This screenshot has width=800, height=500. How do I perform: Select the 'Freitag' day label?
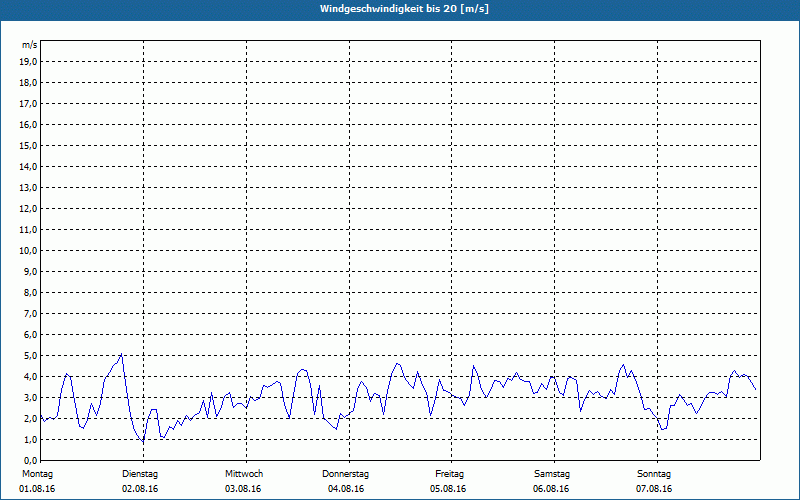(449, 474)
